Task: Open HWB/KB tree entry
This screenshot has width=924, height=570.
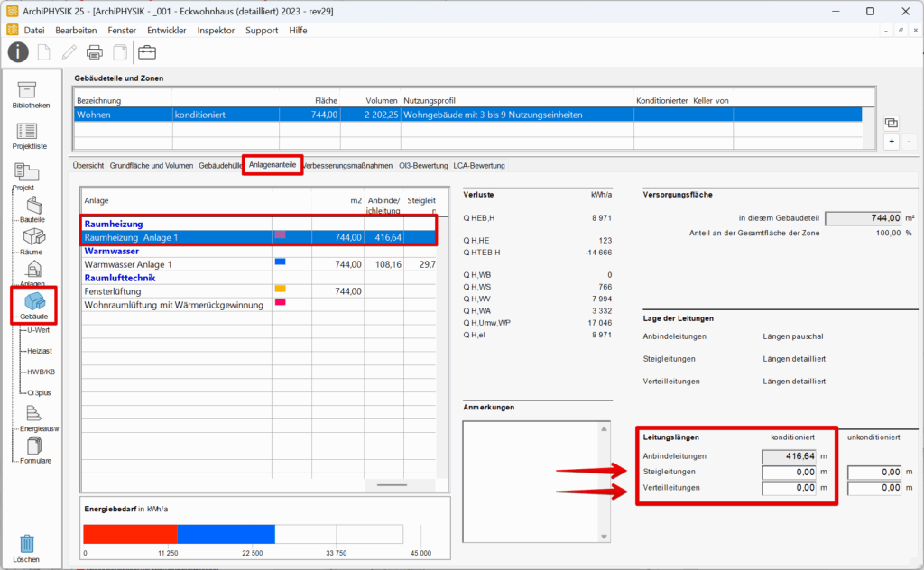Action: pyautogui.click(x=41, y=372)
